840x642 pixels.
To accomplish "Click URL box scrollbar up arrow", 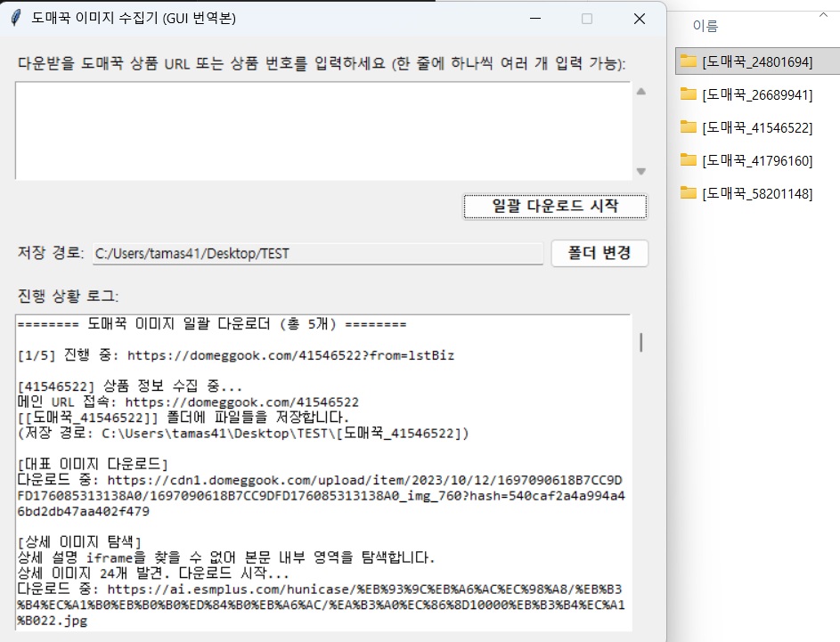I will (640, 92).
